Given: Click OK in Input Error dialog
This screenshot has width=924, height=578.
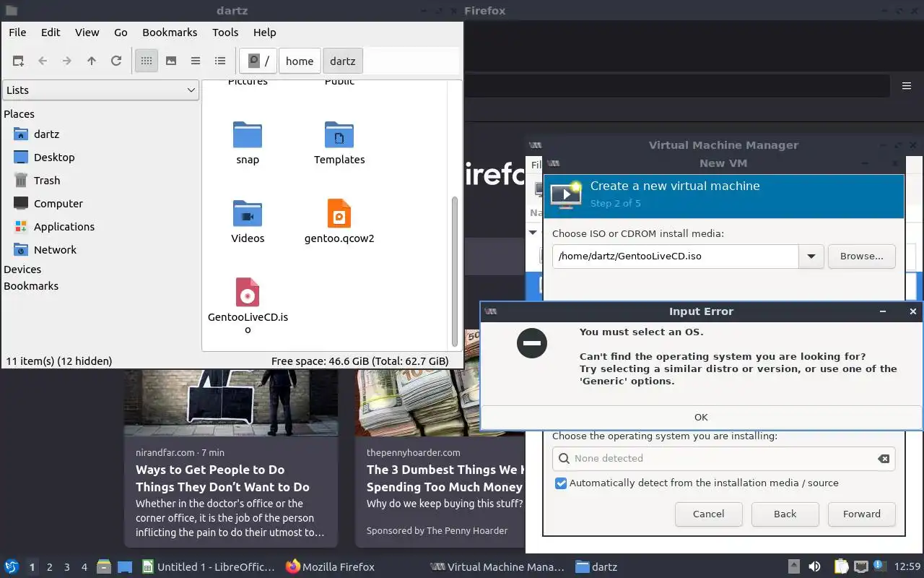Looking at the screenshot, I should 701,417.
